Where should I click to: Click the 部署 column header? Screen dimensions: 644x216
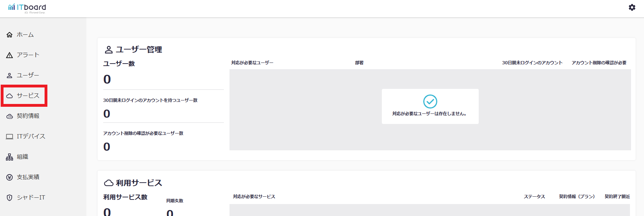point(359,63)
